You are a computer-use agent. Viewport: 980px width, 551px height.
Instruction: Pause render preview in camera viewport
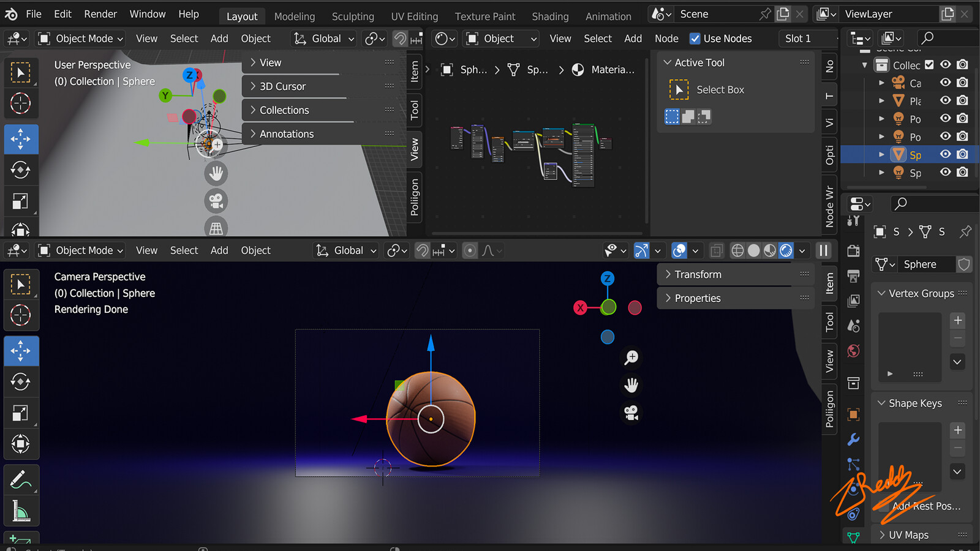coord(824,250)
